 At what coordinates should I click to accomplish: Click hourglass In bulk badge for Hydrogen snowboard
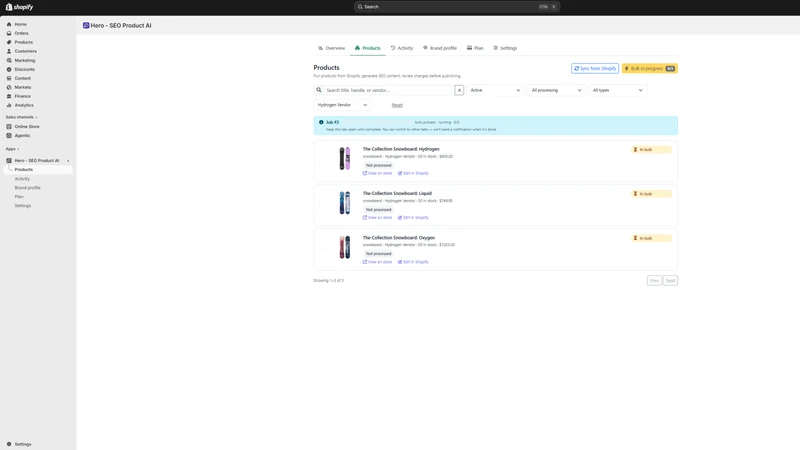coord(651,149)
